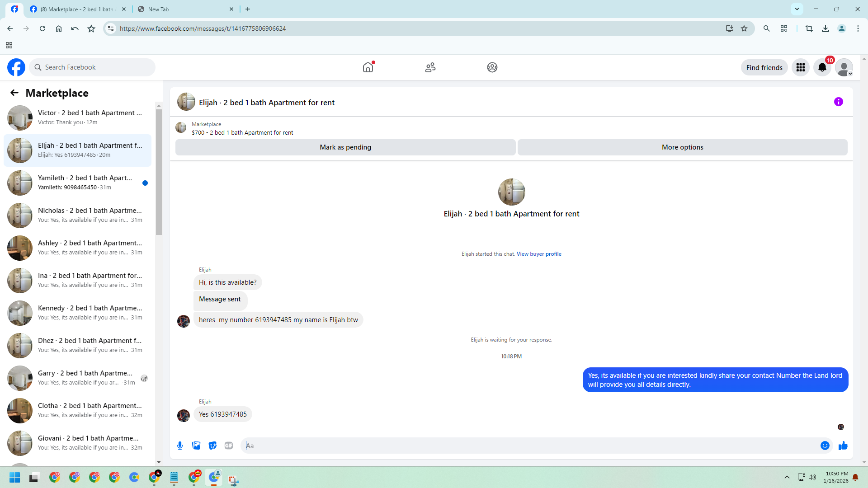
Task: Open conversation information purple icon
Action: (838, 102)
